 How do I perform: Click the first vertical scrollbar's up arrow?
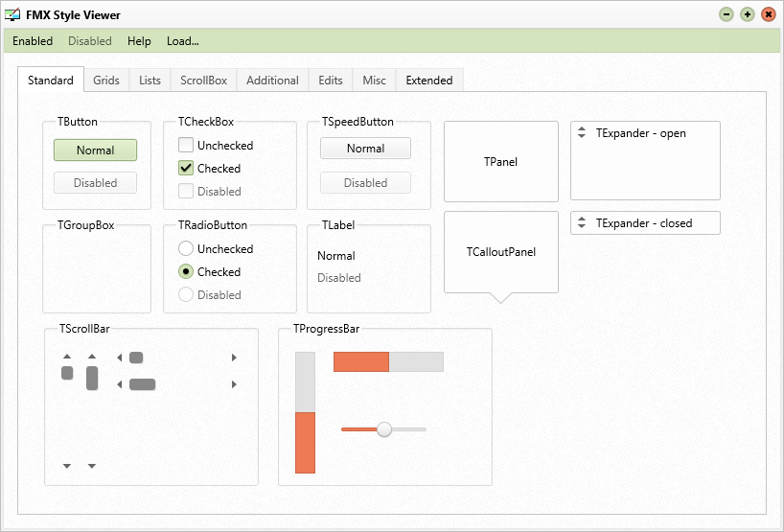click(67, 357)
